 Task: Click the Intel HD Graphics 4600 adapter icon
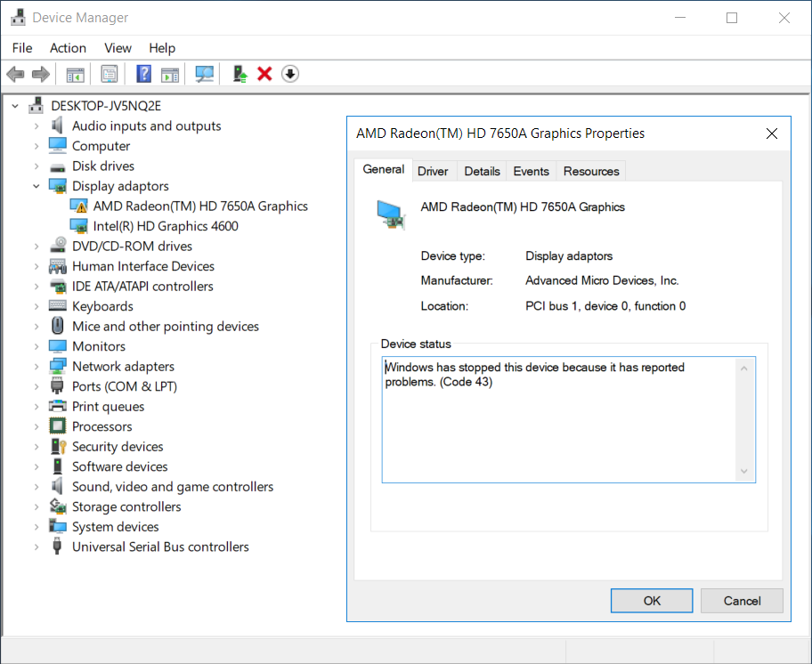(78, 226)
